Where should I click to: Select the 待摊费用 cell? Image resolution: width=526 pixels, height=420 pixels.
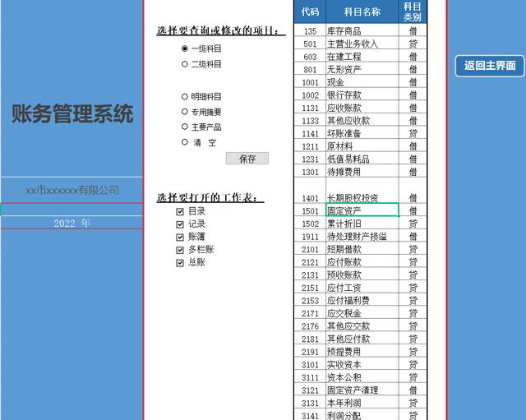coord(362,172)
